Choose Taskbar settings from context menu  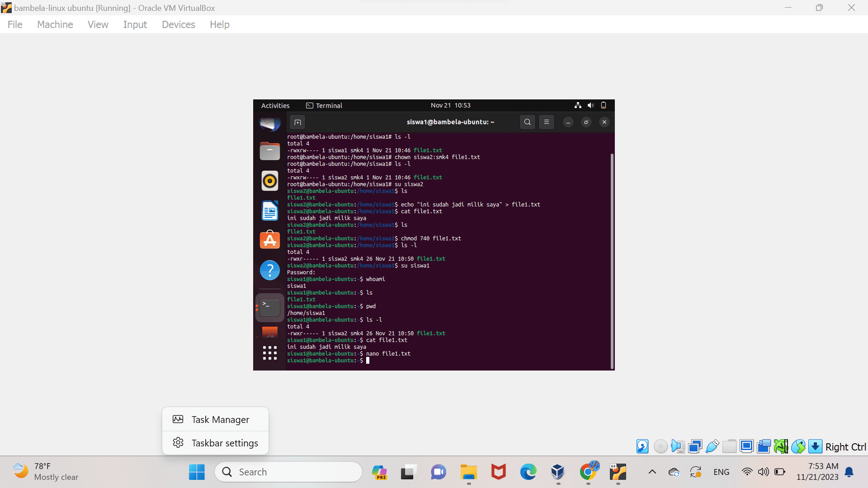(x=216, y=443)
